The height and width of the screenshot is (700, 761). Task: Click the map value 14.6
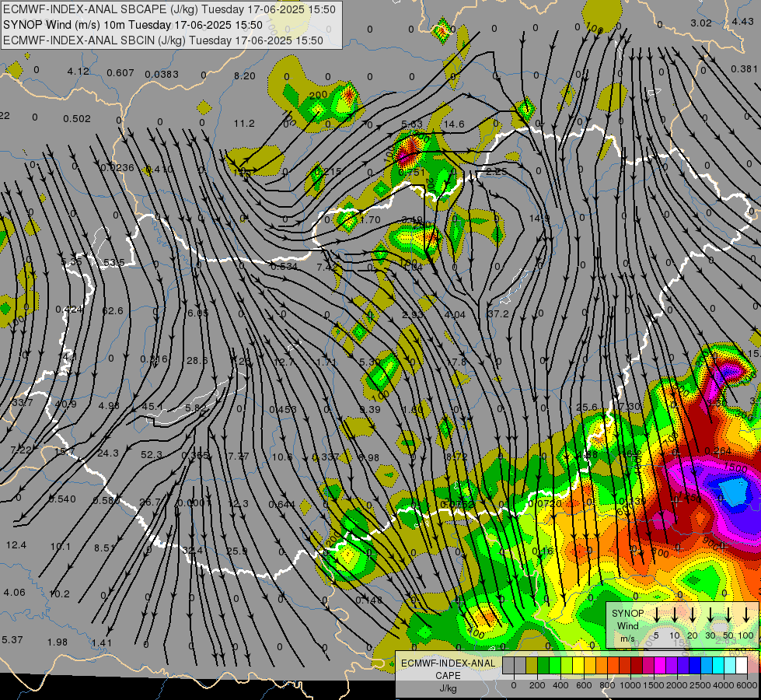click(454, 124)
